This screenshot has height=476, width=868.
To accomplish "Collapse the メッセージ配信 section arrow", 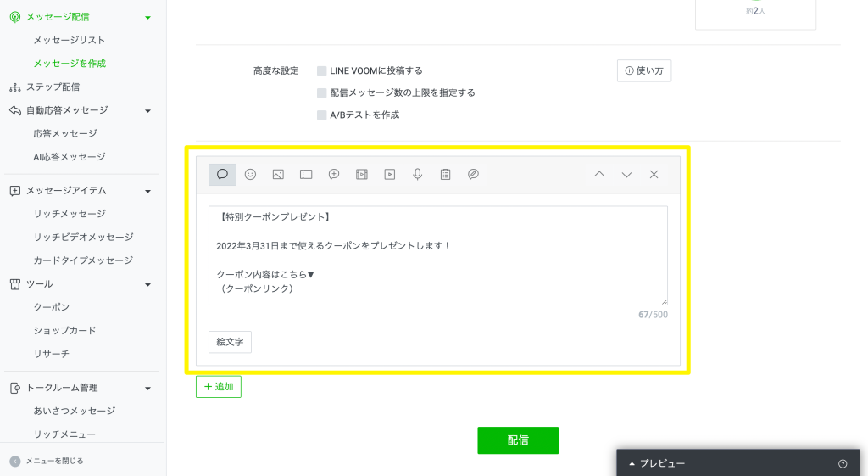I will (147, 18).
